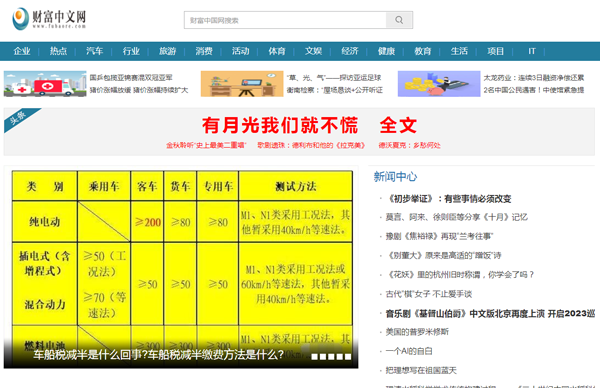
Task: Open the 财富中文网 logo homepage
Action: coord(49,18)
